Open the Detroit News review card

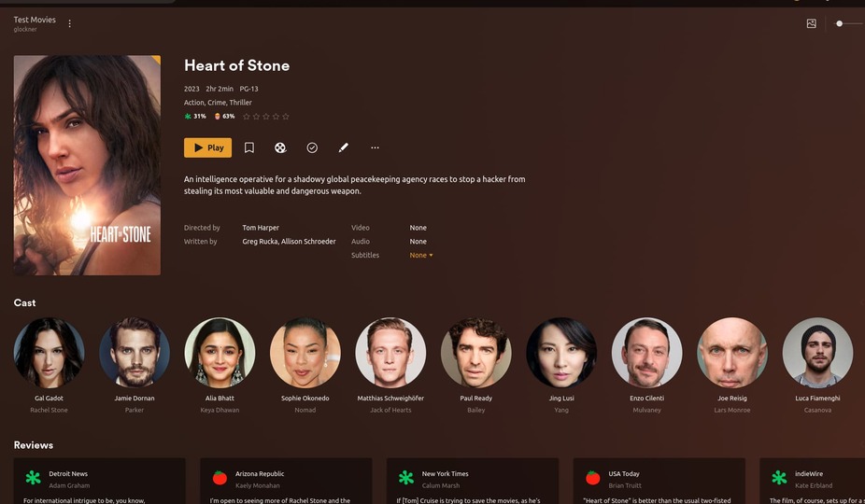pyautogui.click(x=99, y=481)
